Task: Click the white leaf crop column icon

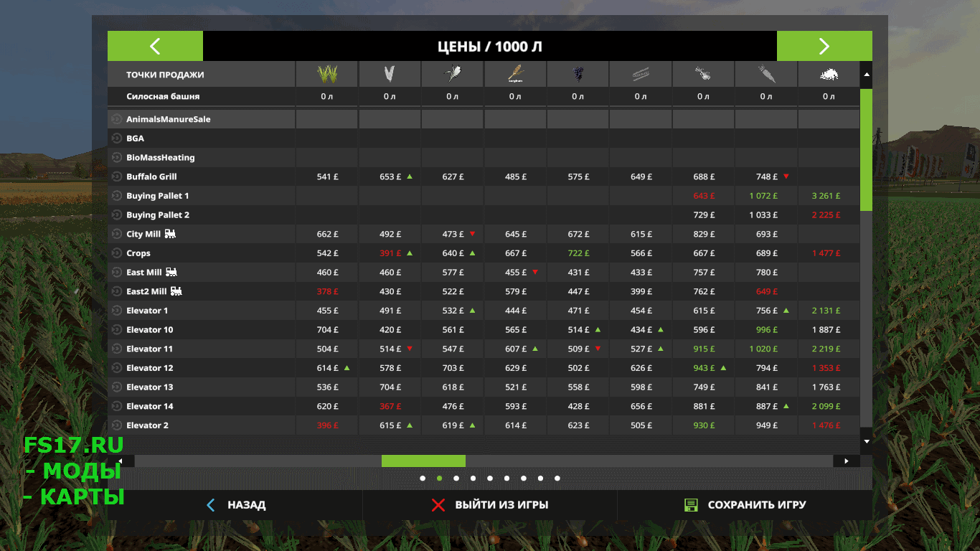Action: click(390, 73)
